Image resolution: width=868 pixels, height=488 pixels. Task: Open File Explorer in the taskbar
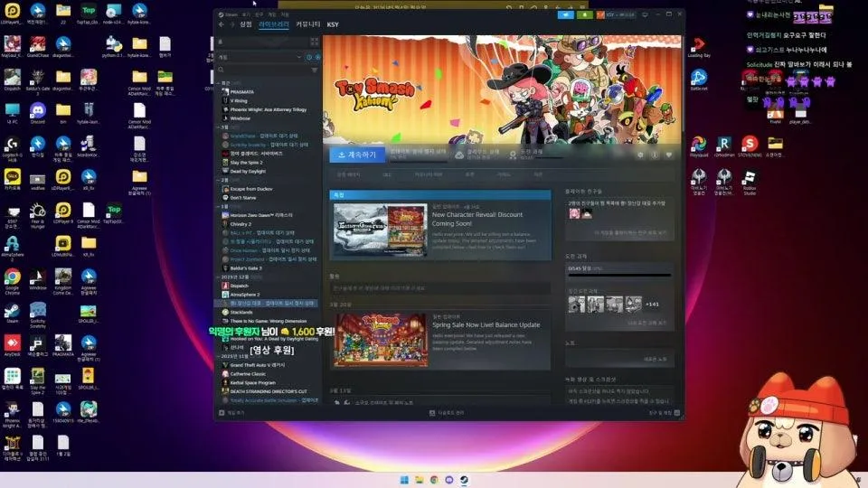coord(419,480)
